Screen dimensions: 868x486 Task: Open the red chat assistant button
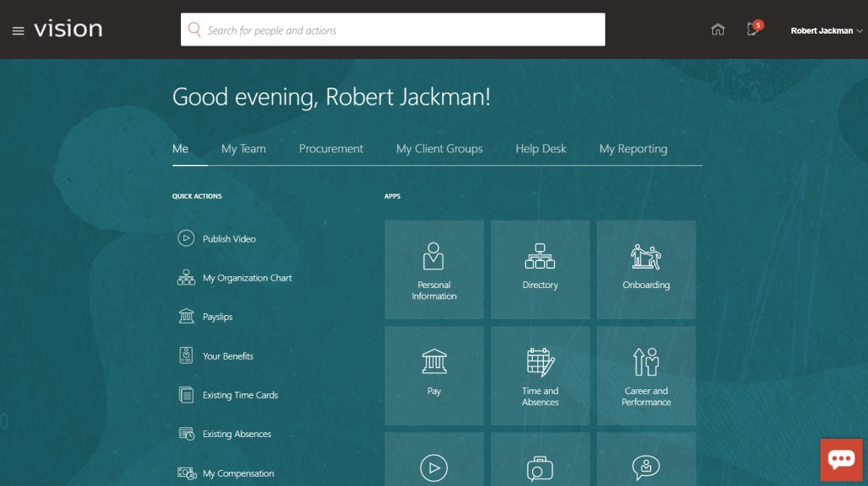841,459
